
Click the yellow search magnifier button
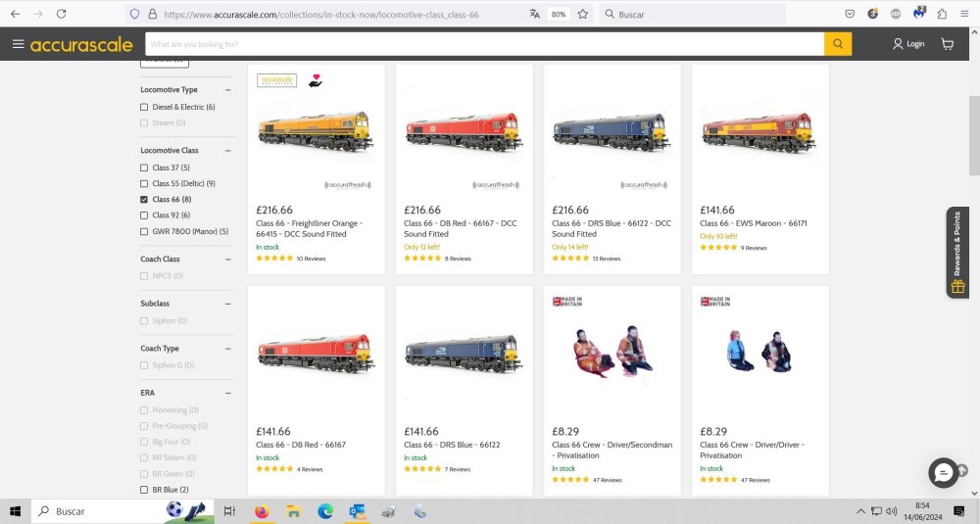pos(838,44)
